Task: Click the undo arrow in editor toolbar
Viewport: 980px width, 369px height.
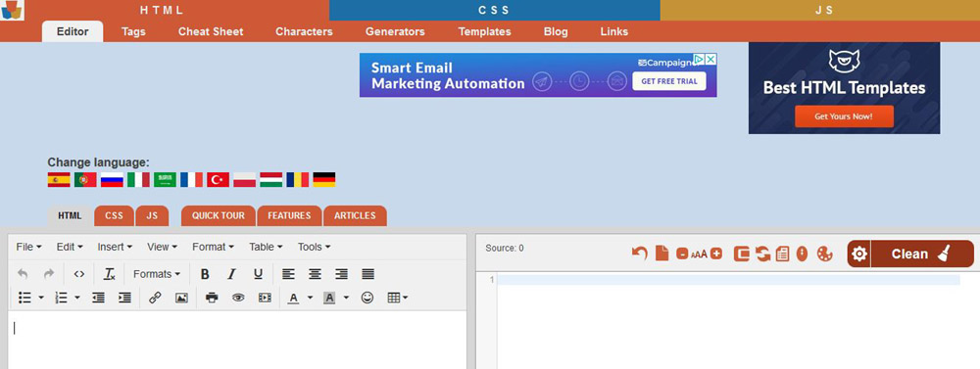Action: coord(23,274)
